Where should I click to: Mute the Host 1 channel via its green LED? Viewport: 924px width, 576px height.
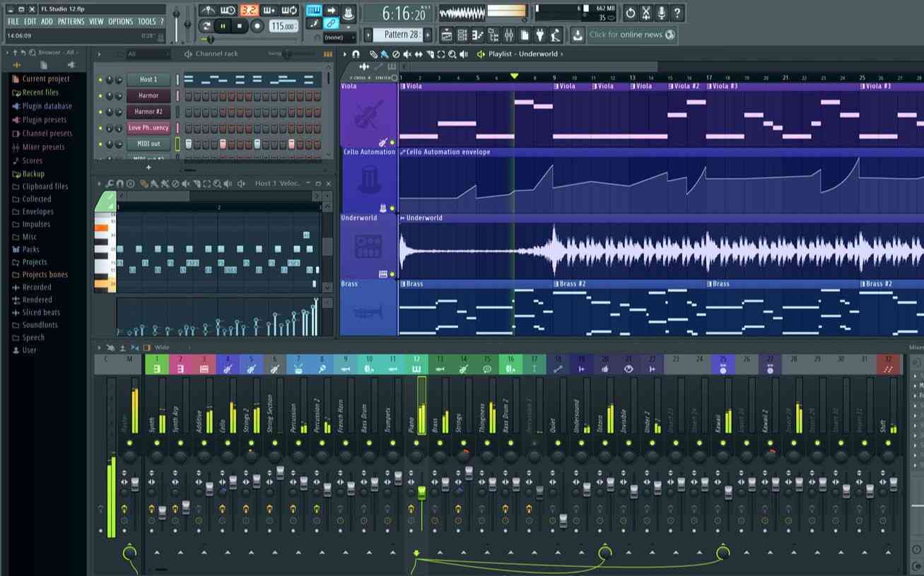click(100, 80)
